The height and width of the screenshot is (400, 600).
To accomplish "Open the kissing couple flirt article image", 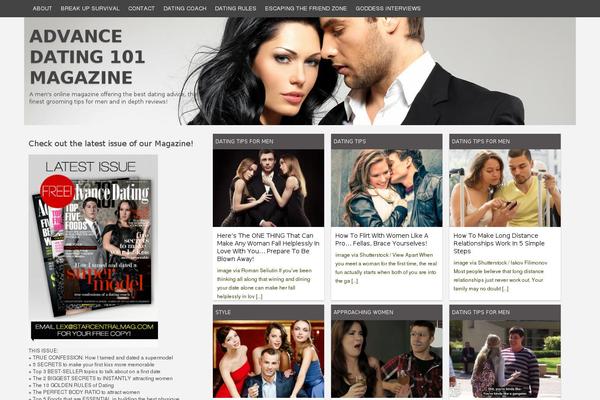I will (386, 188).
